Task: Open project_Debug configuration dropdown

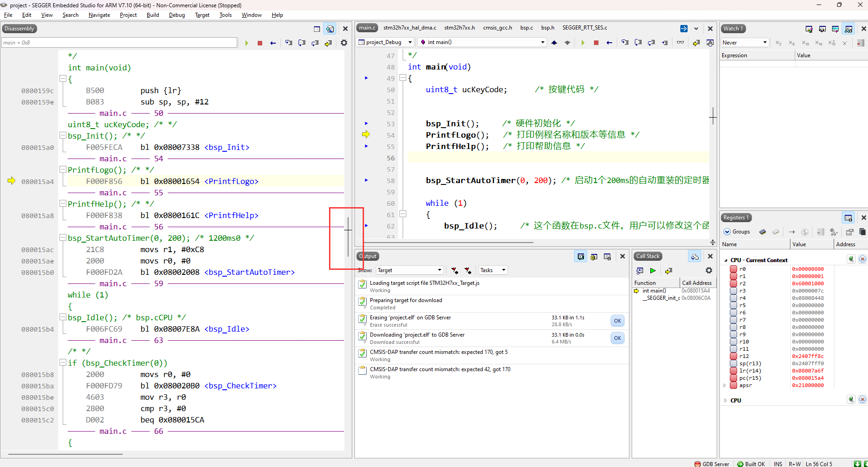Action: click(x=385, y=42)
